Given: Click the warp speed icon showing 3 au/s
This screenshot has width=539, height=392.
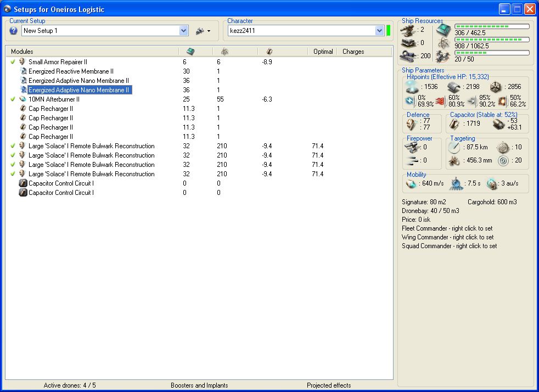Looking at the screenshot, I should (x=492, y=184).
